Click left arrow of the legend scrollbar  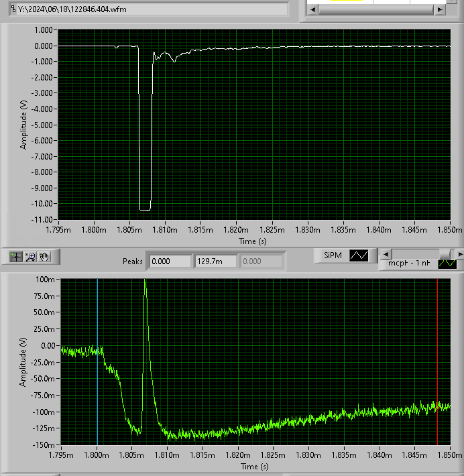pos(386,254)
